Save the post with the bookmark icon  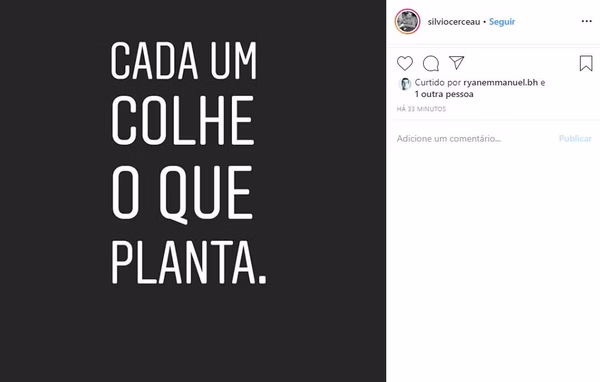586,64
